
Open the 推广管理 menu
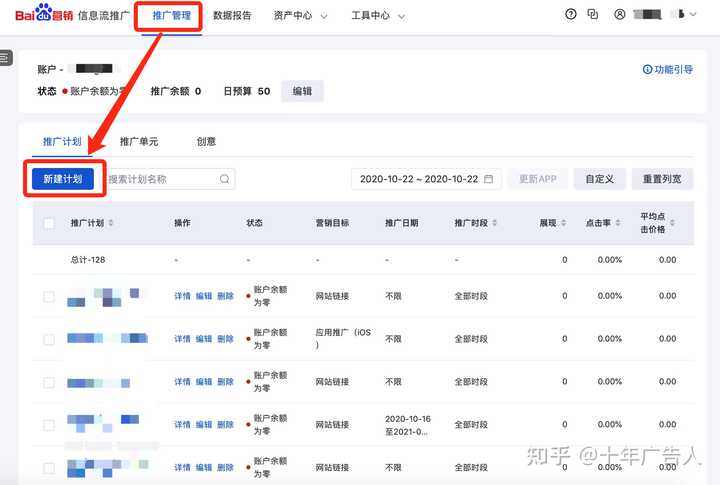[x=171, y=16]
